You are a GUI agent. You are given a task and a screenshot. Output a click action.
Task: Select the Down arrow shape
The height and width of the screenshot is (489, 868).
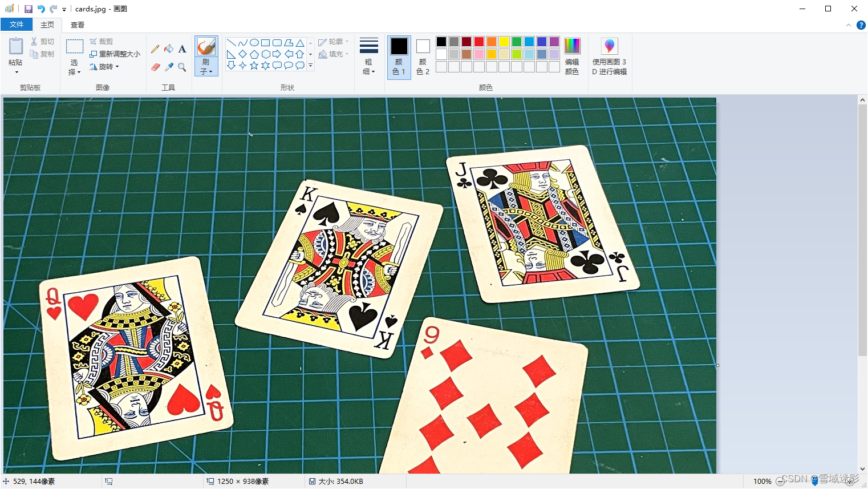pos(231,66)
